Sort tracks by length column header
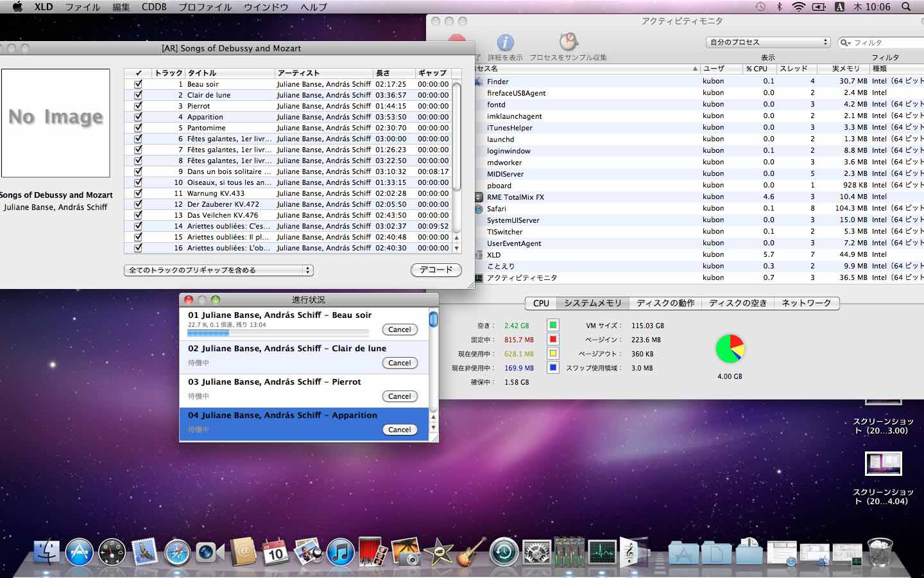924x578 pixels. coord(393,73)
